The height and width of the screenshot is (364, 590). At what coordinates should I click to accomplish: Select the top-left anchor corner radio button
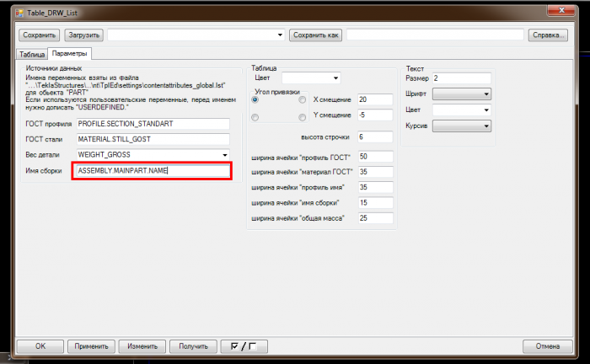tap(255, 99)
